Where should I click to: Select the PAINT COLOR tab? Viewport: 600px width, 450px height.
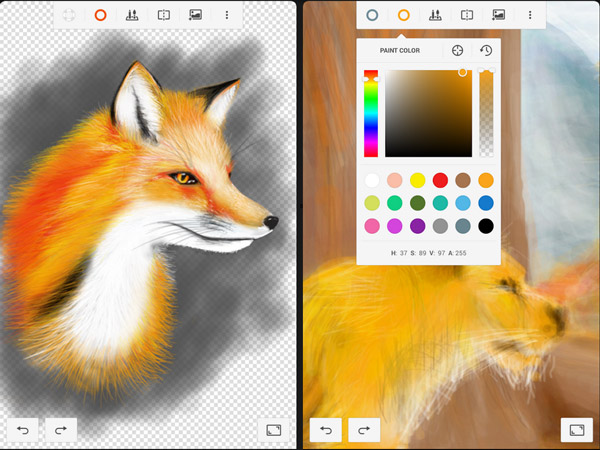coord(399,51)
